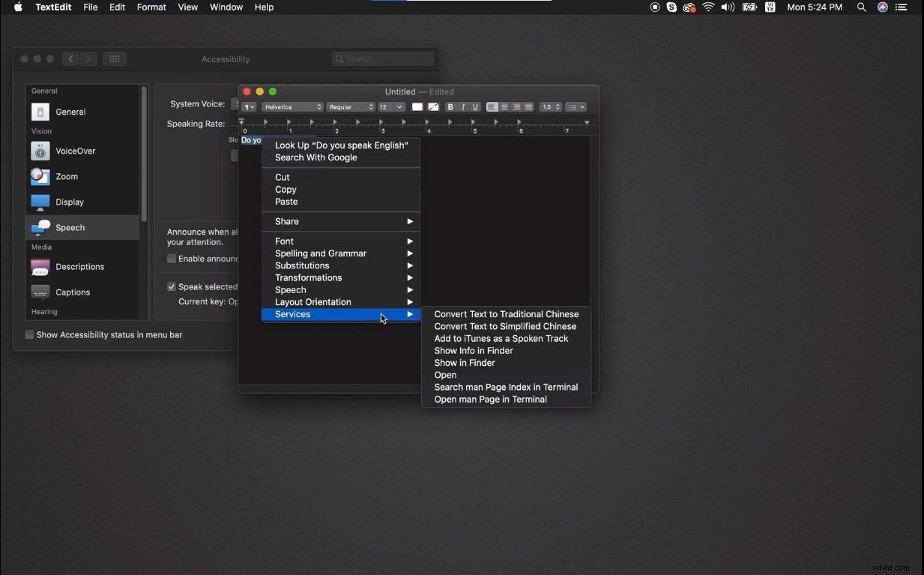Select the VoiceOver icon in the sidebar
Viewport: 924px width, 575px height.
(x=40, y=151)
